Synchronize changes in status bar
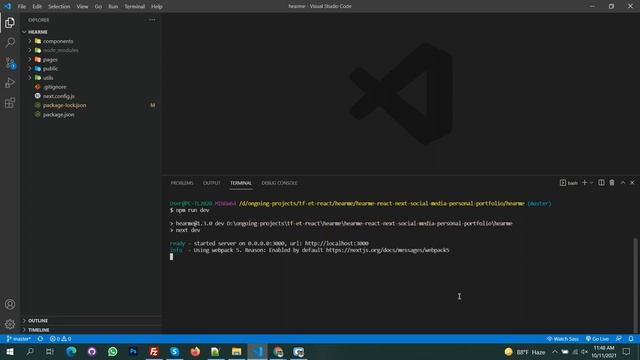This screenshot has height=360, width=640. [x=40, y=339]
